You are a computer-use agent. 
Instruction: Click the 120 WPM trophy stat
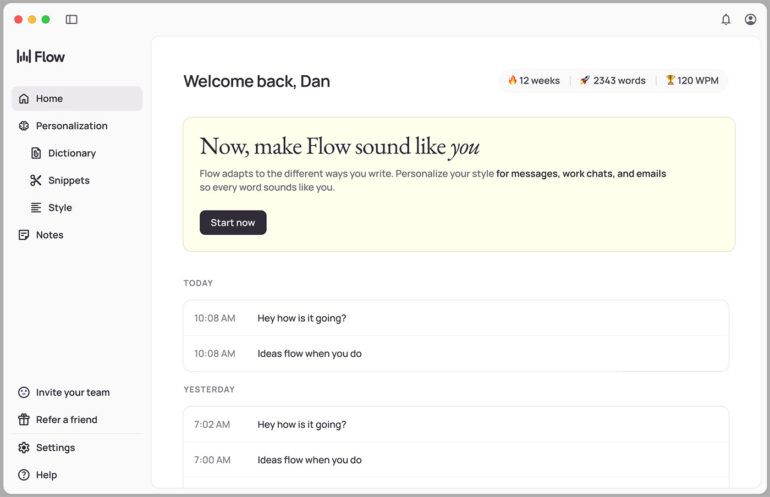692,81
